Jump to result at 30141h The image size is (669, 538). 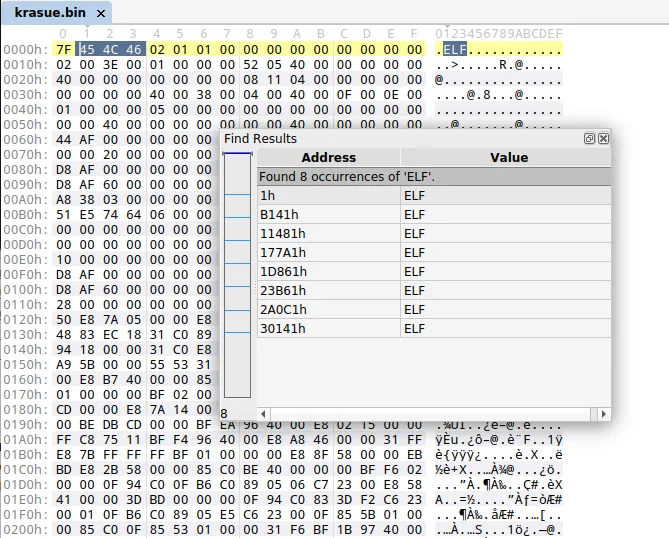(434, 329)
